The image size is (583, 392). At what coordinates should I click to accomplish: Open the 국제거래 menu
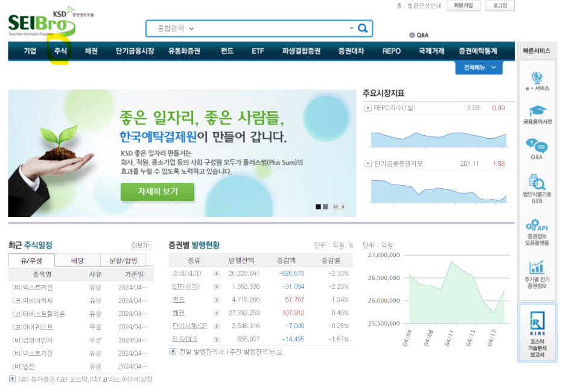[x=432, y=51]
